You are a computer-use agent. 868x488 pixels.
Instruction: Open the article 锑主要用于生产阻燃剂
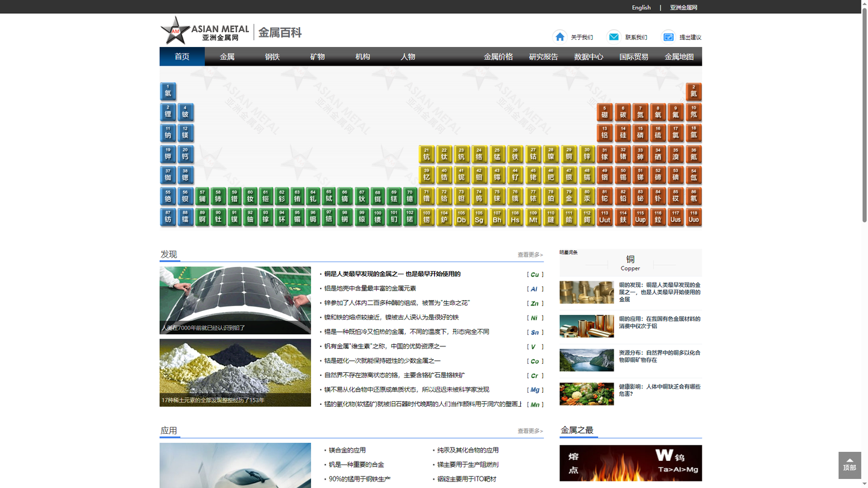click(x=468, y=465)
